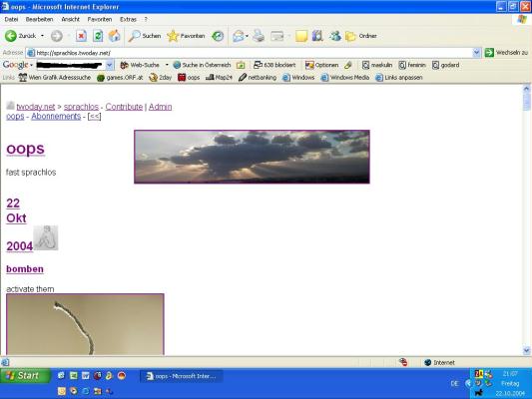The width and height of the screenshot is (532, 399).
Task: Expand the mail button dropdown arrow
Action: click(248, 36)
